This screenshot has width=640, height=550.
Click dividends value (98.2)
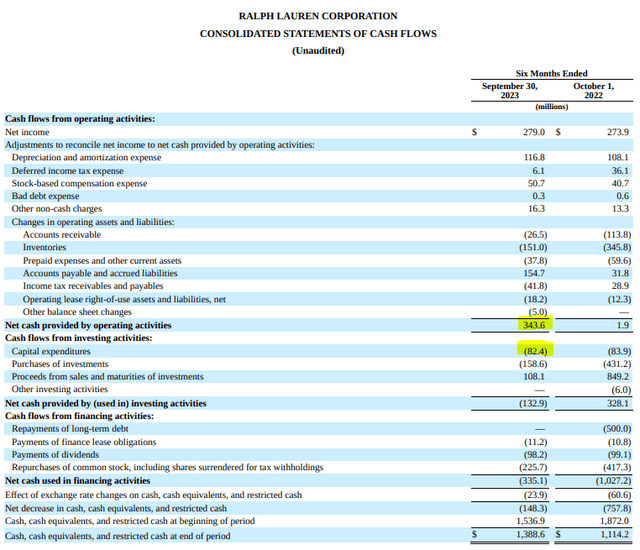click(536, 455)
